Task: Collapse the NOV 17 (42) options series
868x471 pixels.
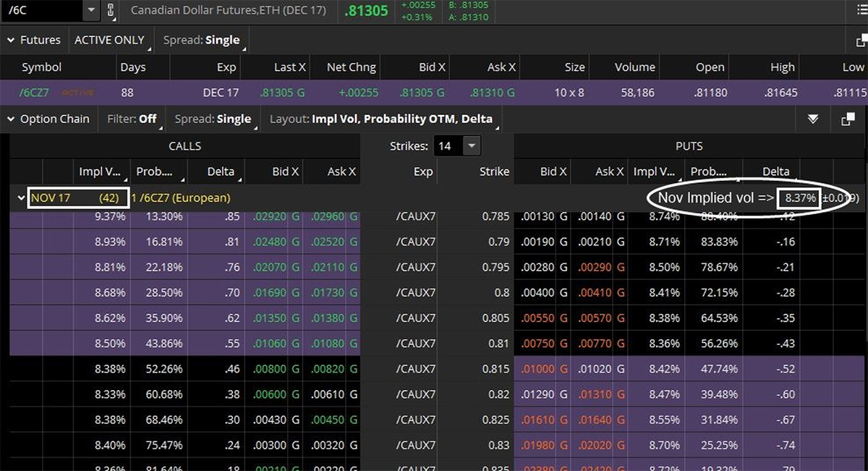Action: click(x=20, y=197)
